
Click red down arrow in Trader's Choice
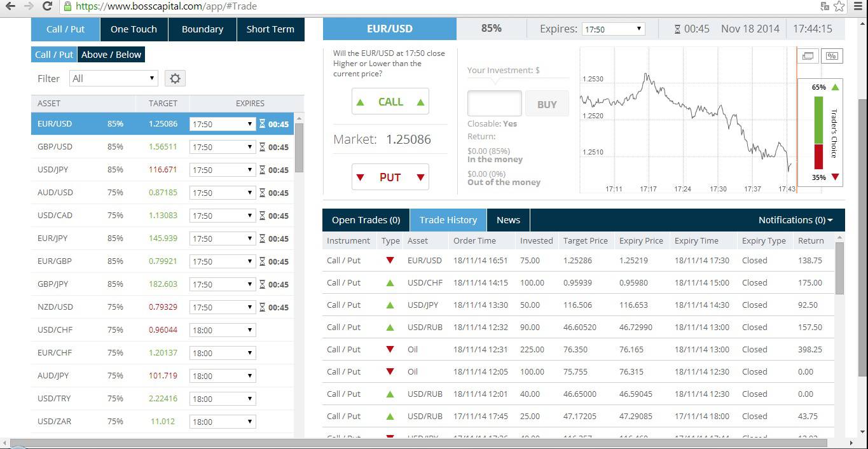pos(835,177)
